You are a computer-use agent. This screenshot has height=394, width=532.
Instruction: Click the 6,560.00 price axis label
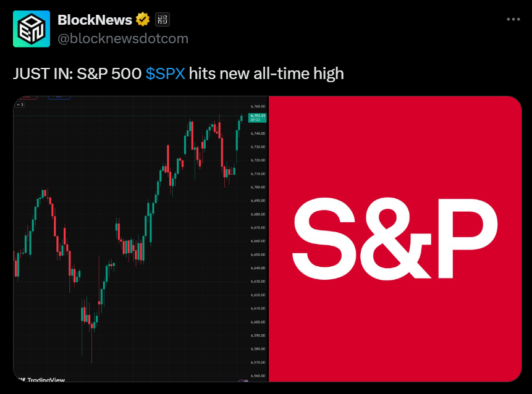[x=256, y=375]
